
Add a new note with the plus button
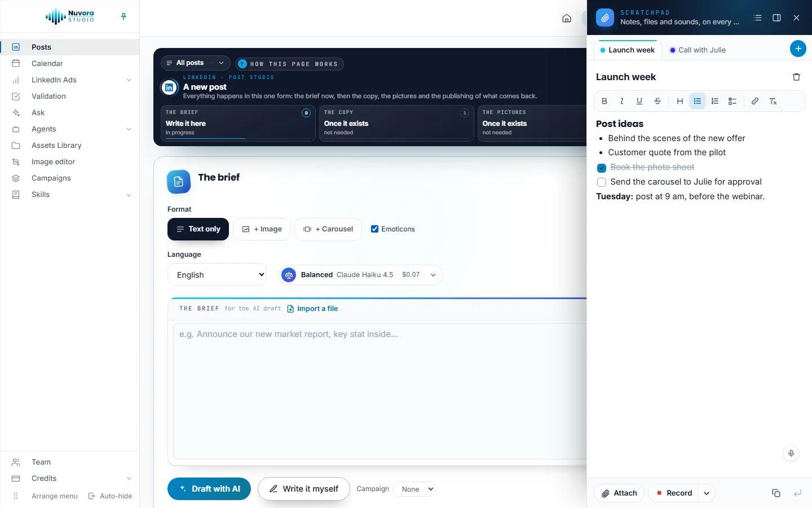pyautogui.click(x=798, y=49)
